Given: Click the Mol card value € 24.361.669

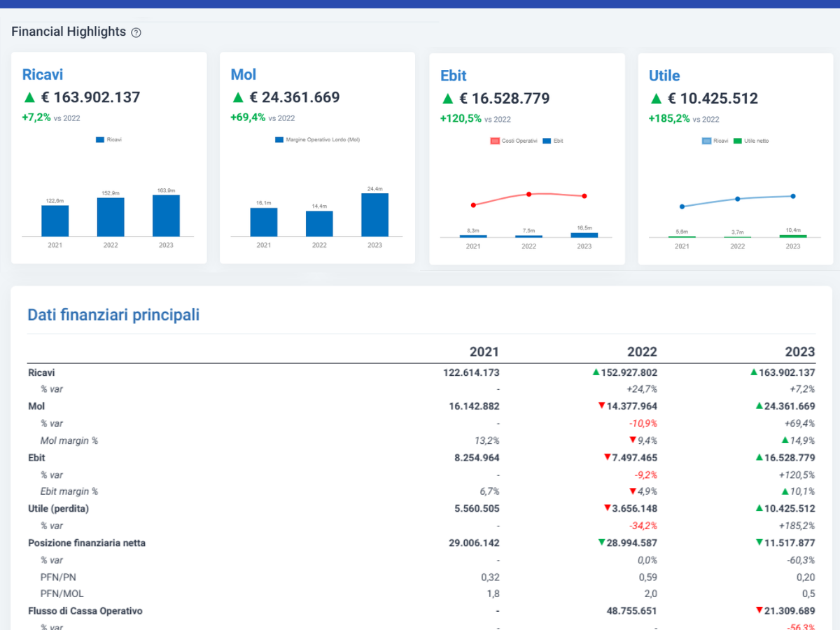Looking at the screenshot, I should click(294, 97).
